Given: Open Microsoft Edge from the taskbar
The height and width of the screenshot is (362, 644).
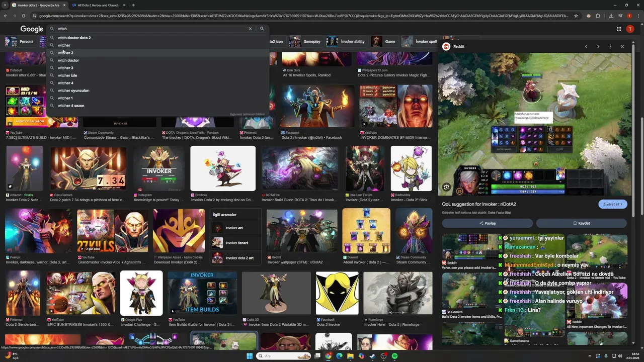Looking at the screenshot, I should [339, 356].
